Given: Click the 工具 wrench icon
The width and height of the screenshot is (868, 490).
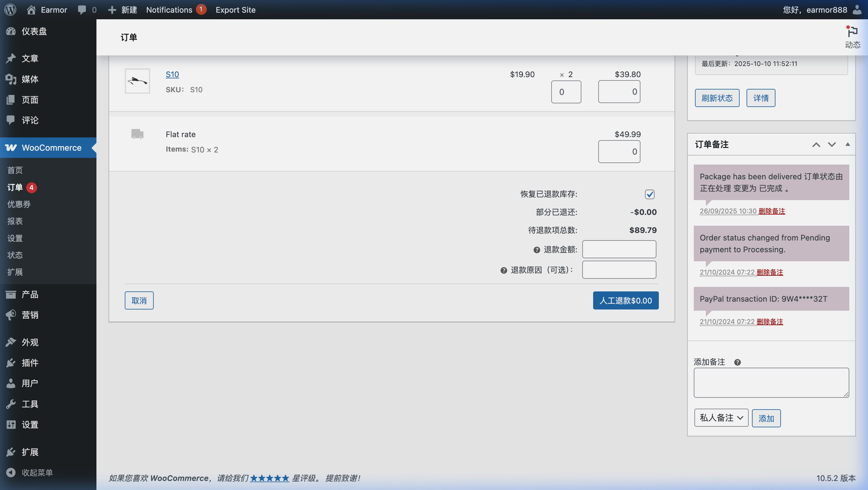Looking at the screenshot, I should click(11, 404).
